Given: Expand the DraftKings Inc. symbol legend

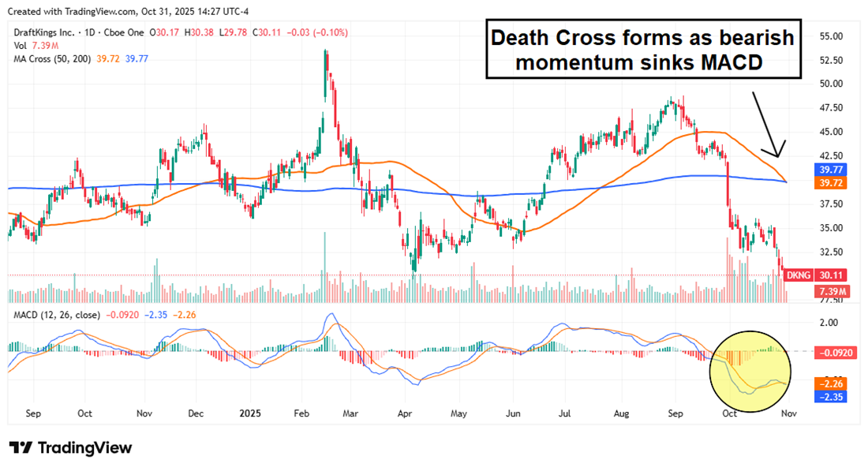Looking at the screenshot, I should pyautogui.click(x=43, y=33).
